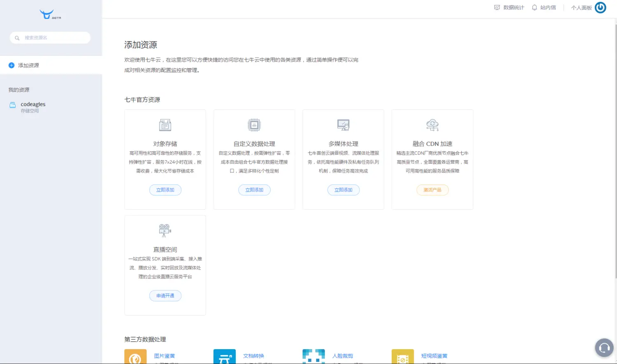Click the page vertical scrollbar

click(x=616, y=152)
